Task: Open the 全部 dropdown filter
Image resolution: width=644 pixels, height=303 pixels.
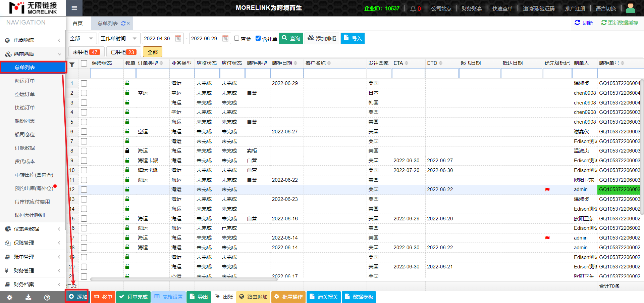Action: [82, 39]
